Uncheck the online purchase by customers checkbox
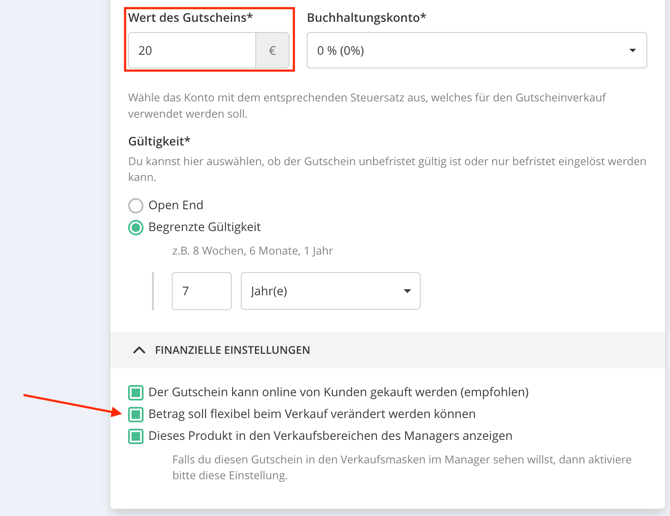The height and width of the screenshot is (516, 670). pos(136,392)
